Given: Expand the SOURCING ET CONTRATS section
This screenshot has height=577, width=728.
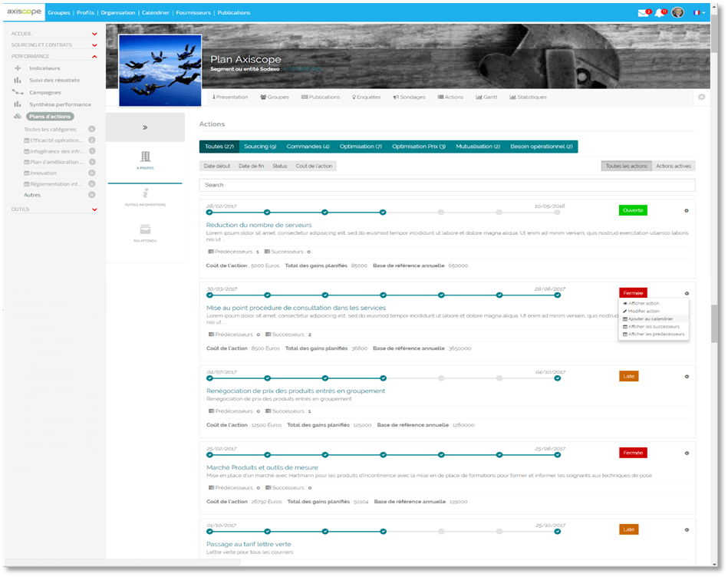Looking at the screenshot, I should 54,45.
